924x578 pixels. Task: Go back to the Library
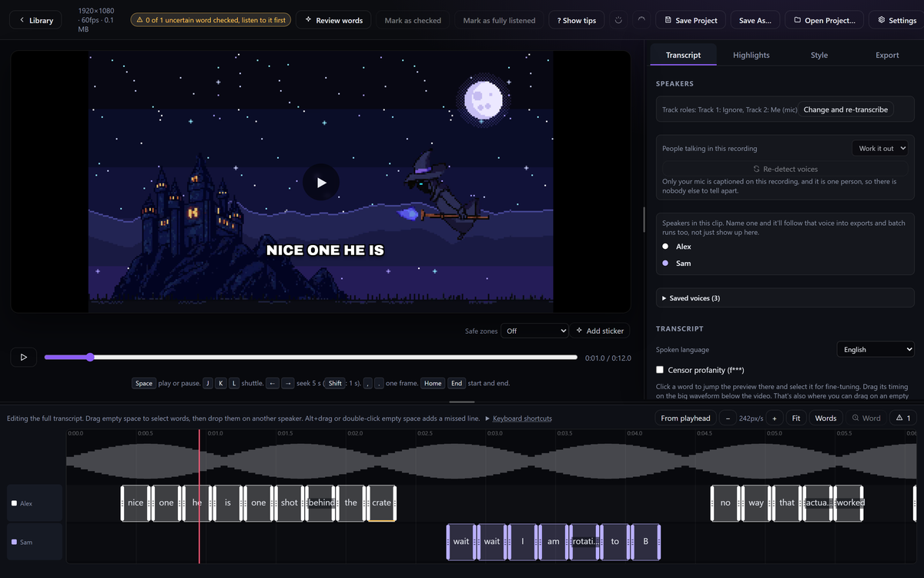point(36,20)
